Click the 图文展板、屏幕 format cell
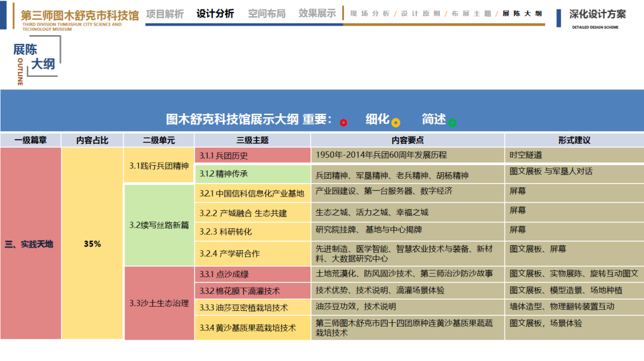Screen dimensions: 644x361 point(574,253)
